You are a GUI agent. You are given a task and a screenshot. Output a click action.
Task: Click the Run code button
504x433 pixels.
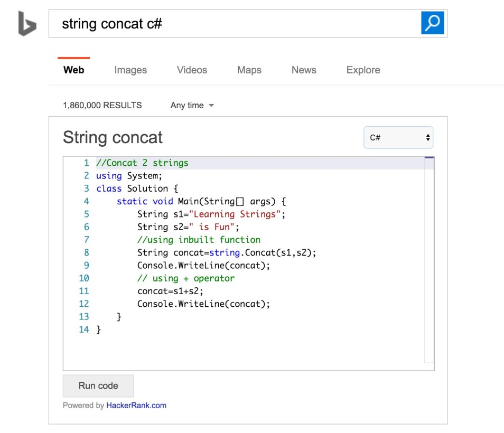pyautogui.click(x=98, y=386)
